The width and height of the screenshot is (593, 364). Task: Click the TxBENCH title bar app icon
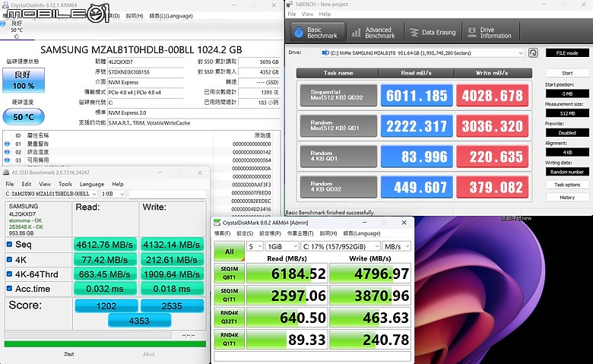(x=290, y=4)
